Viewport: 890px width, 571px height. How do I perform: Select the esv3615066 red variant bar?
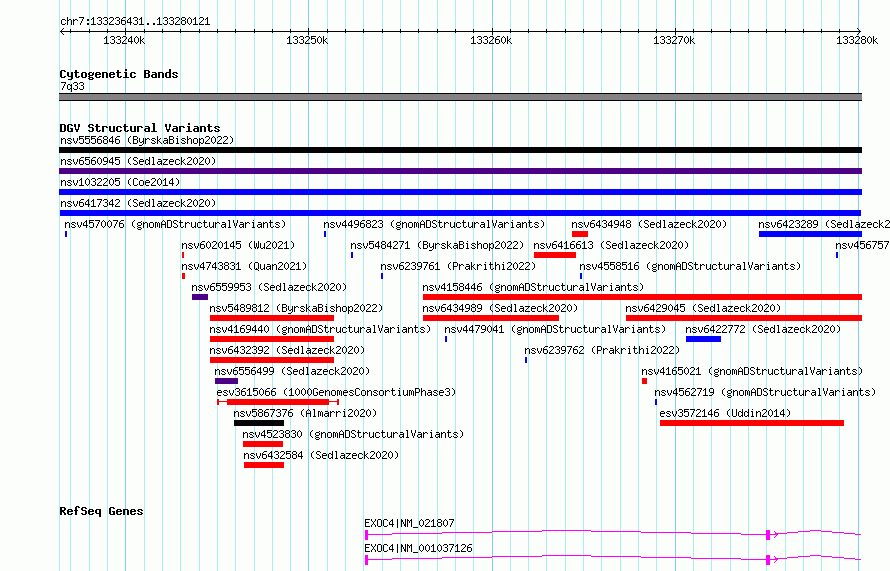[x=278, y=402]
